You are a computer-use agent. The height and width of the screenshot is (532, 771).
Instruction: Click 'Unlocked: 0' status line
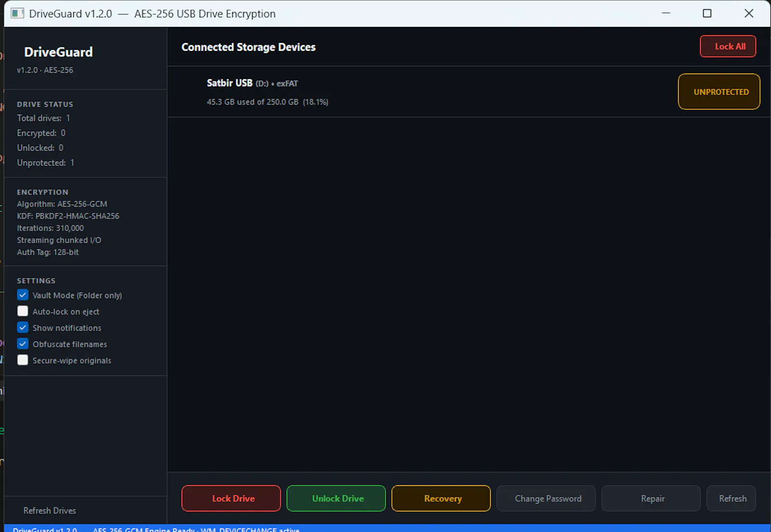coord(40,148)
